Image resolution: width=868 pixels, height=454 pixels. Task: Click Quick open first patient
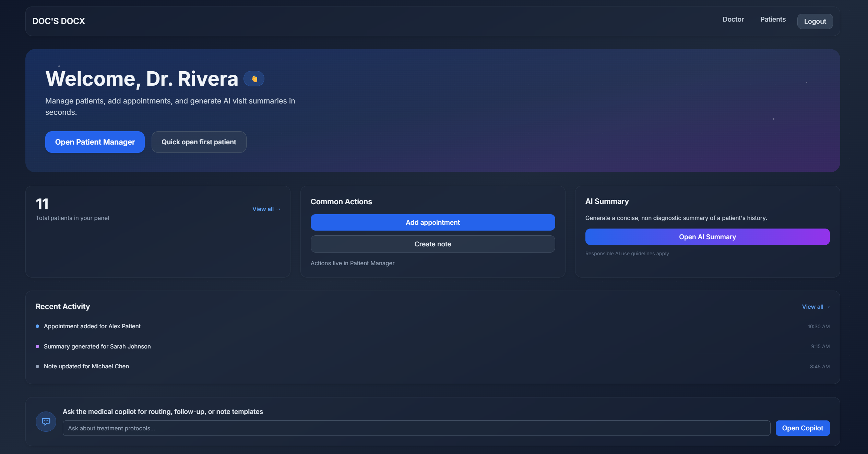pyautogui.click(x=199, y=142)
